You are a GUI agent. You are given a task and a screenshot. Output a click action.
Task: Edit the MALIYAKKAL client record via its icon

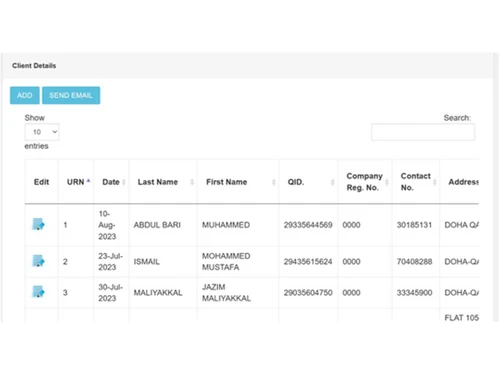pyautogui.click(x=38, y=292)
